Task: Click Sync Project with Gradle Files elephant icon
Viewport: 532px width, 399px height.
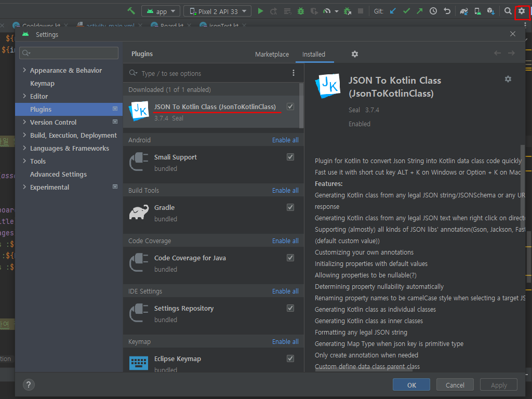Action: point(464,11)
